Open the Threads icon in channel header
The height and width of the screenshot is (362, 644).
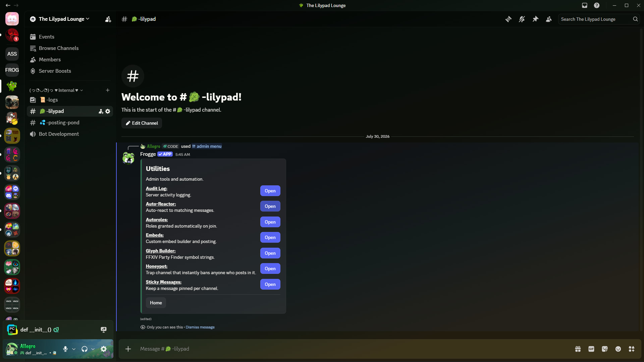tap(508, 19)
